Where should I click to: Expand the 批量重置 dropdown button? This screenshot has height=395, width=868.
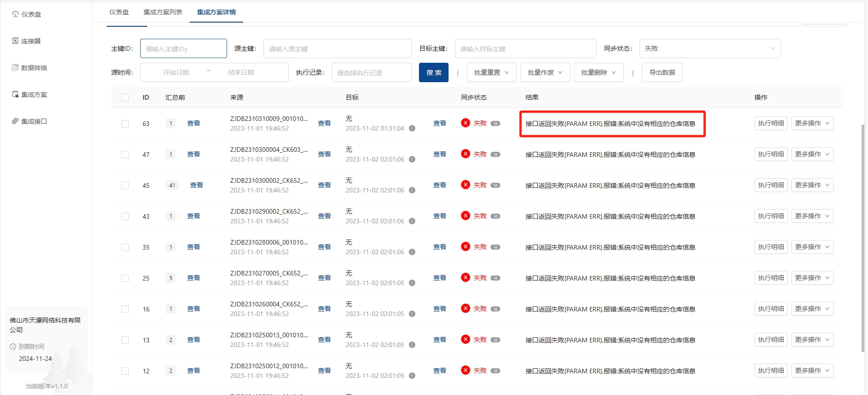coord(491,72)
